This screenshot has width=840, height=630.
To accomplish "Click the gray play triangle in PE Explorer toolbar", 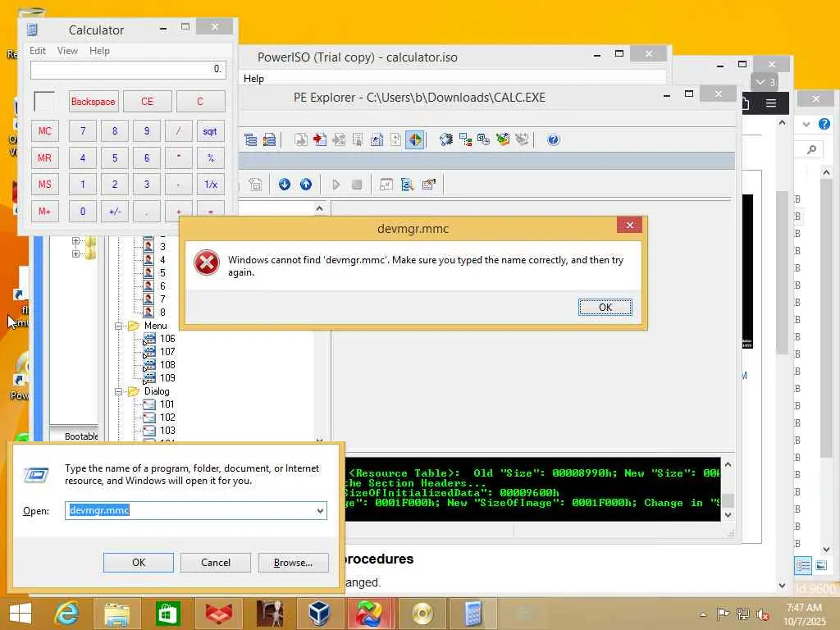I will coord(336,185).
